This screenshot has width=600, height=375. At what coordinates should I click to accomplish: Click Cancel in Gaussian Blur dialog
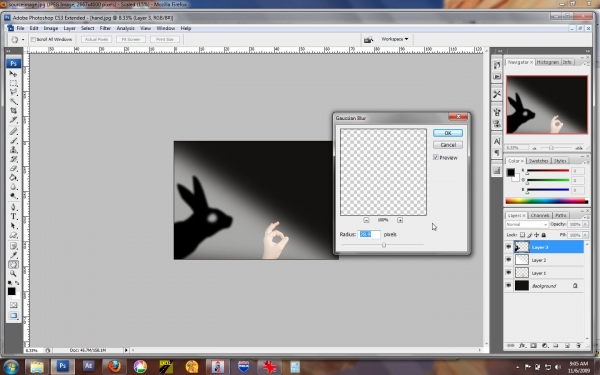[448, 145]
